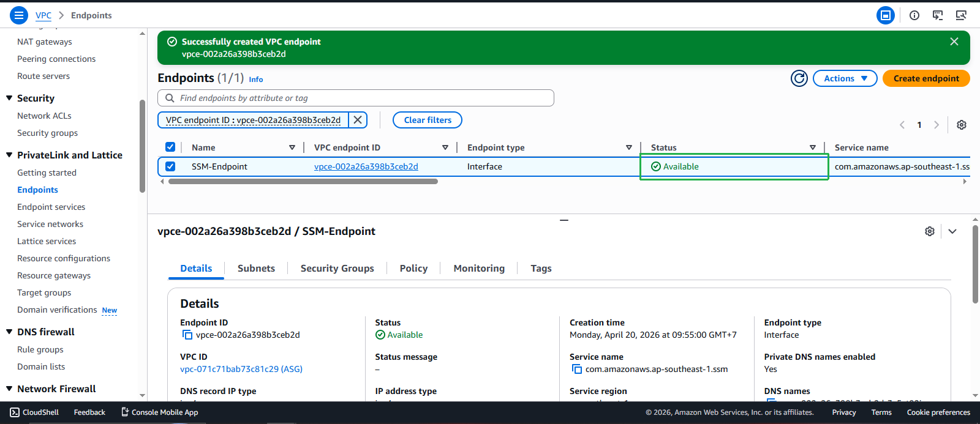Switch to the Subnets tab
The width and height of the screenshot is (980, 424).
point(256,268)
